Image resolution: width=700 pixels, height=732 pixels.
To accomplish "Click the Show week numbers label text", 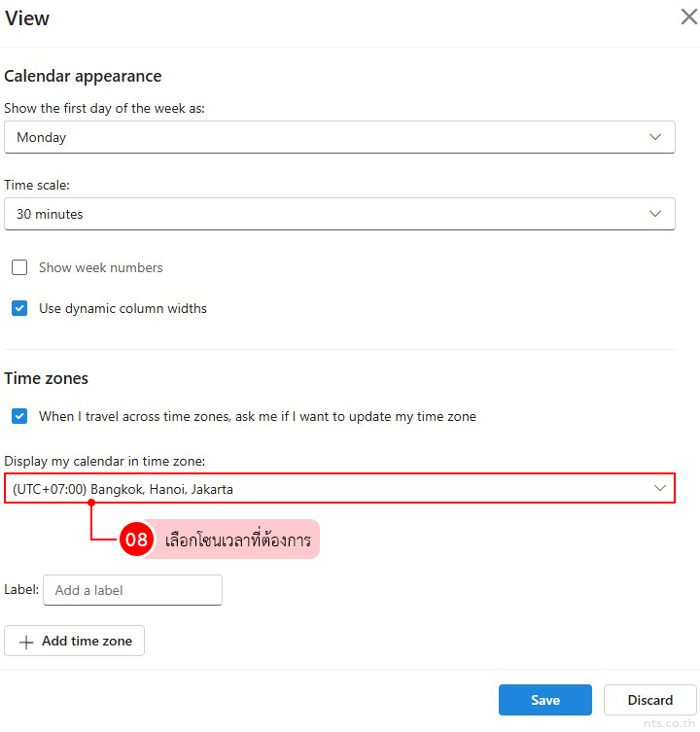I will pyautogui.click(x=101, y=267).
